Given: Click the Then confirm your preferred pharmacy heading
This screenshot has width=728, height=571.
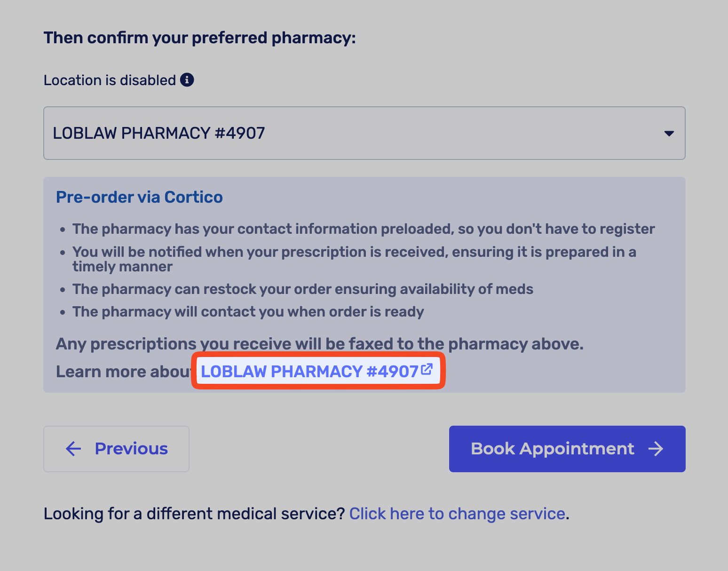Looking at the screenshot, I should 199,38.
